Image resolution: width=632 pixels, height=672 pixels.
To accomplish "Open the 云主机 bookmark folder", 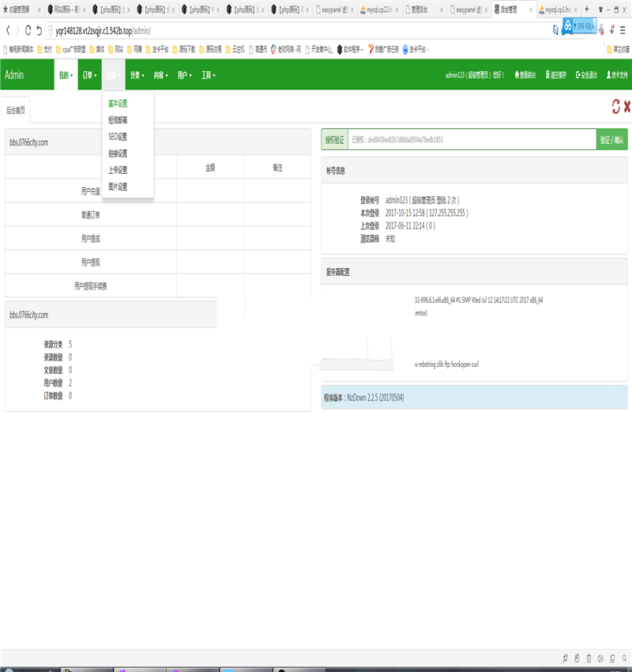I will 235,50.
